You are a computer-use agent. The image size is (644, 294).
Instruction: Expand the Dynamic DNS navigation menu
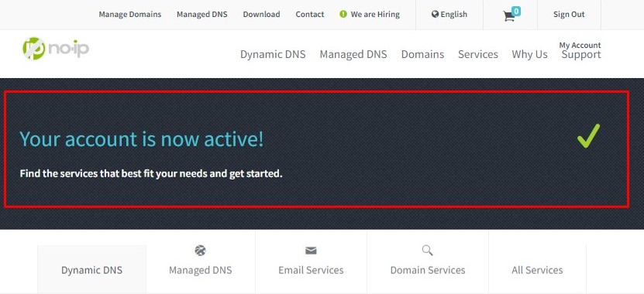(x=273, y=54)
